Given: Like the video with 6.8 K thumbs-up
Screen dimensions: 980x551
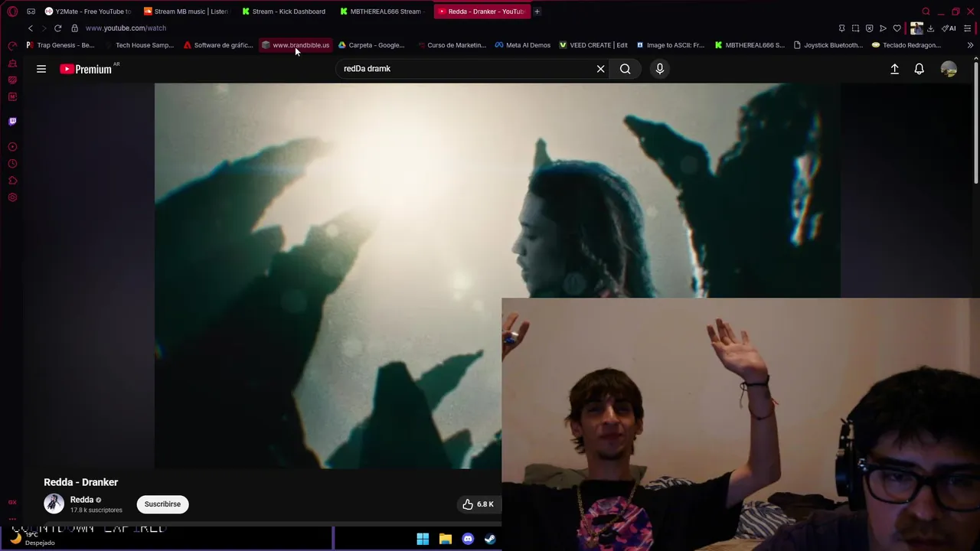Looking at the screenshot, I should (x=478, y=504).
